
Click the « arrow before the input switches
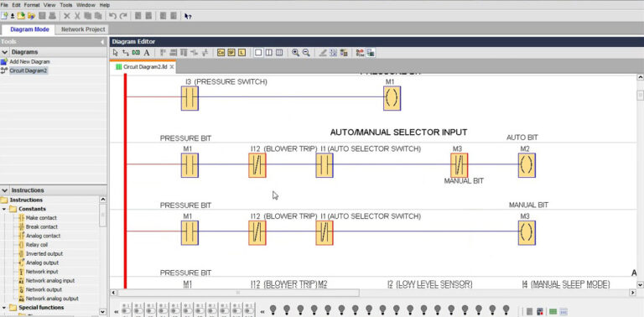tap(117, 312)
